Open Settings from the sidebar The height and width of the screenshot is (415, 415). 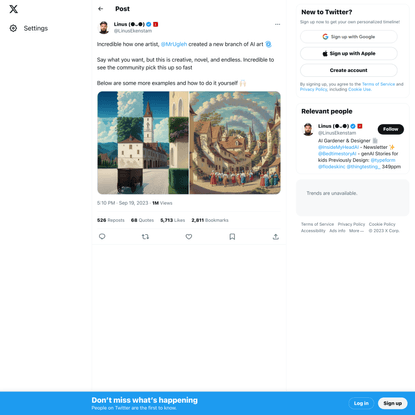29,28
